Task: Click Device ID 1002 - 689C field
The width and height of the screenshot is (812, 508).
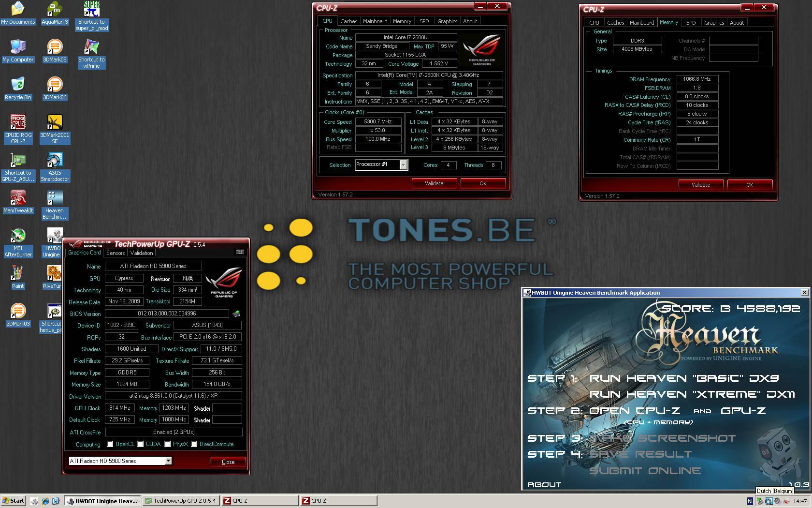Action: [x=121, y=325]
